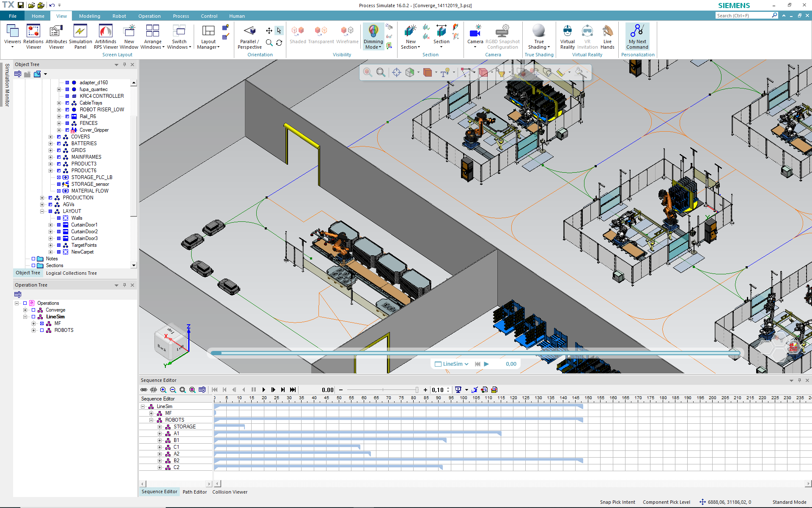Play simulation forward in Sequence Editor
This screenshot has width=812, height=508.
tap(263, 390)
